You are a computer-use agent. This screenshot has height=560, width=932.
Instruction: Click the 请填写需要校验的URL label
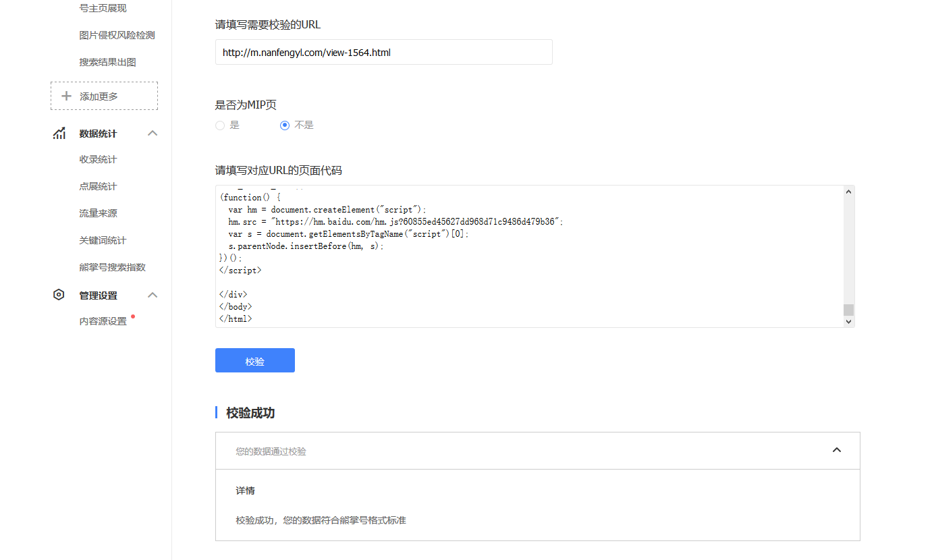pos(268,25)
